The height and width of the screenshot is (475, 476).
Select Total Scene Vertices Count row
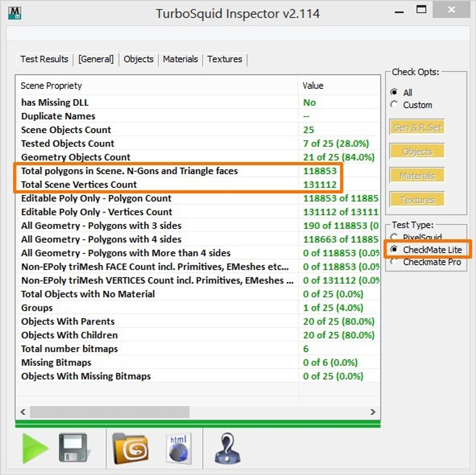tap(198, 184)
